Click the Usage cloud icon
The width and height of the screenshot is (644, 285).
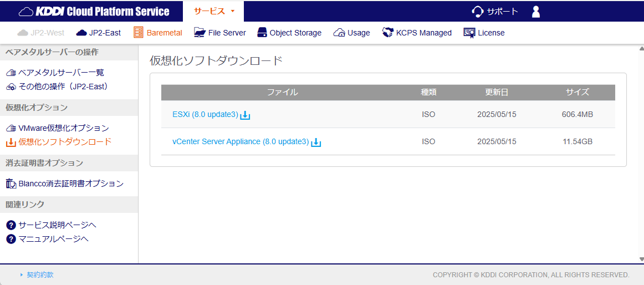point(339,33)
